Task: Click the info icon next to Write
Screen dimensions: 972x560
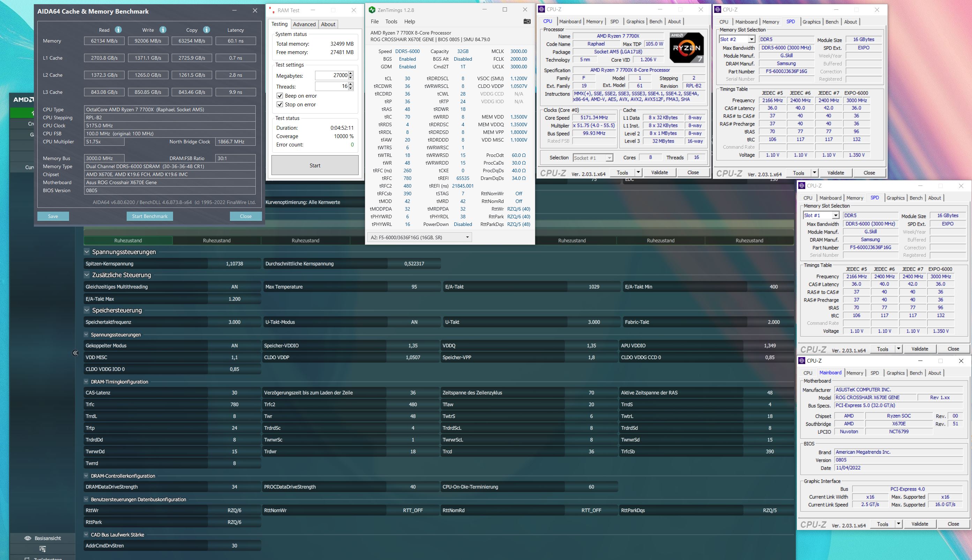Action: (x=163, y=30)
